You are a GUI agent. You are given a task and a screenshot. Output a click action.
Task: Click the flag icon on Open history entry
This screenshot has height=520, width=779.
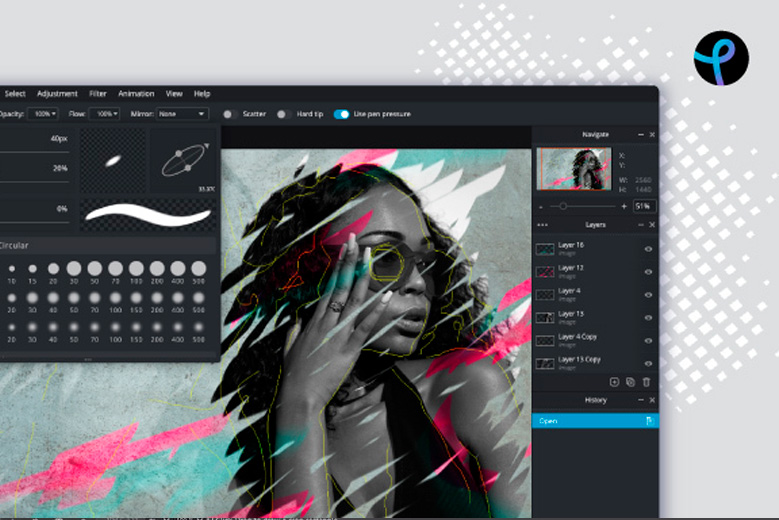pyautogui.click(x=649, y=421)
